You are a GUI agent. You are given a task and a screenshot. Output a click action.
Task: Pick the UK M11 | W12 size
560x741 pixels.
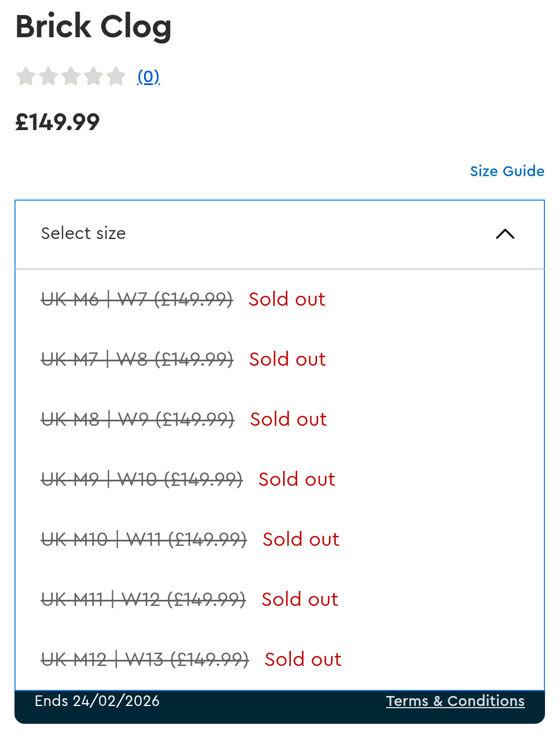coord(143,600)
